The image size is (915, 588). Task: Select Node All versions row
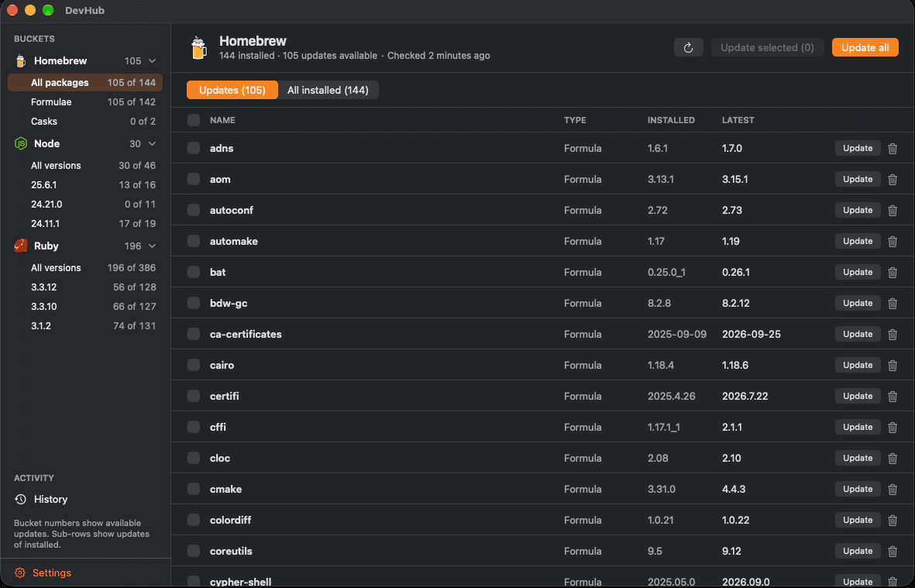click(x=85, y=166)
